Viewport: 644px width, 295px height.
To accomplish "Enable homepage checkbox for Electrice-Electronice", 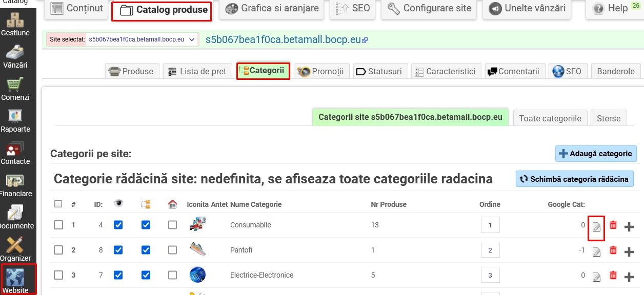I will point(172,275).
